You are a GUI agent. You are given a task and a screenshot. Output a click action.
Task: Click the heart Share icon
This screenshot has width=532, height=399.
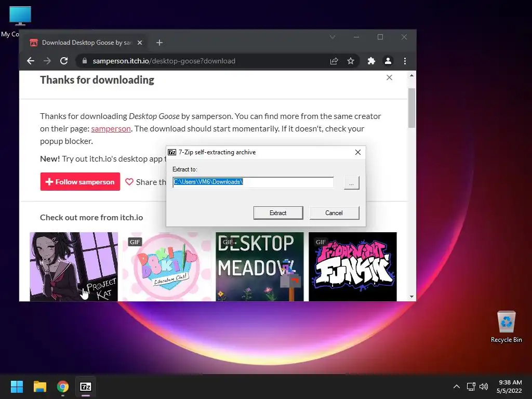[x=129, y=182]
